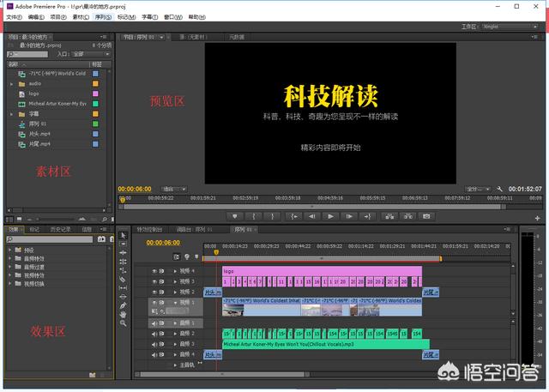Click the Extract button

[408, 216]
